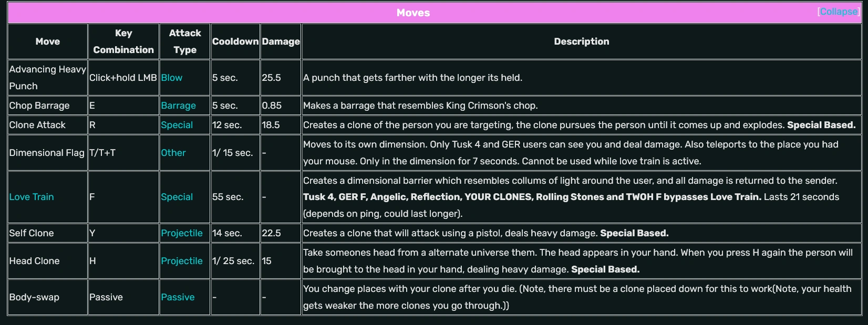Click the Move column header
Viewport: 868px width, 325px height.
[48, 41]
